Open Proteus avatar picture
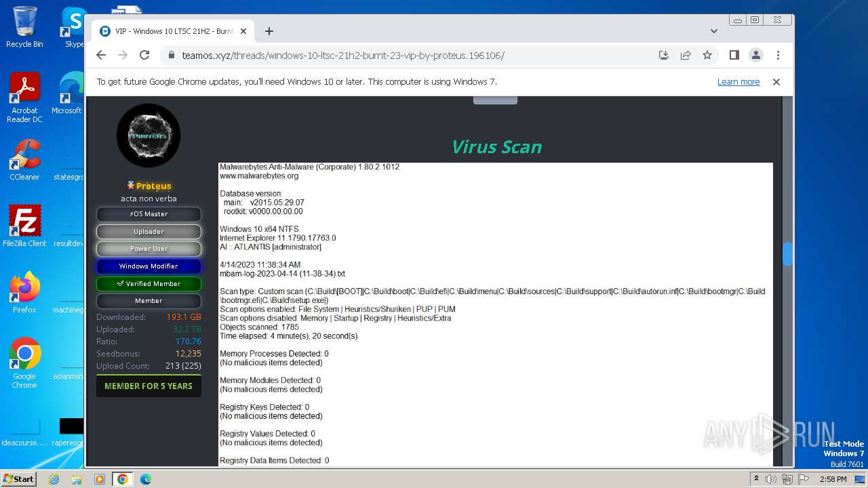 point(149,136)
